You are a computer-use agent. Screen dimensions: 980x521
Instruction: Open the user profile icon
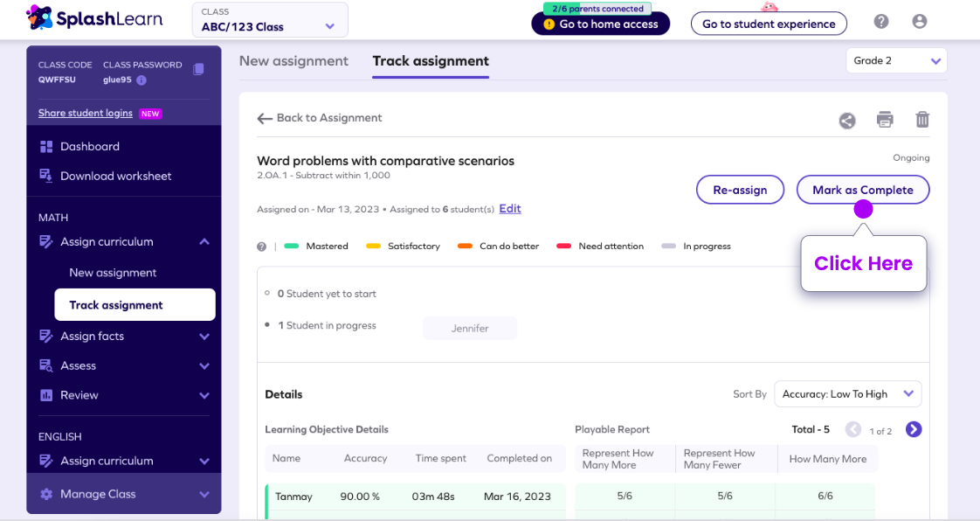point(919,21)
